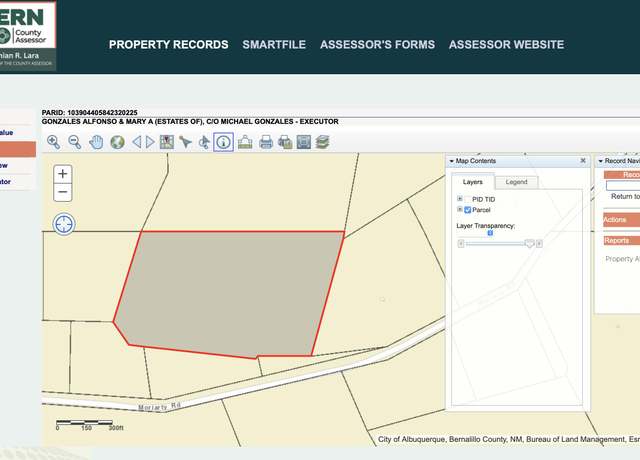Screen dimensions: 640x460
Task: Switch to the Layers tab
Action: [473, 182]
